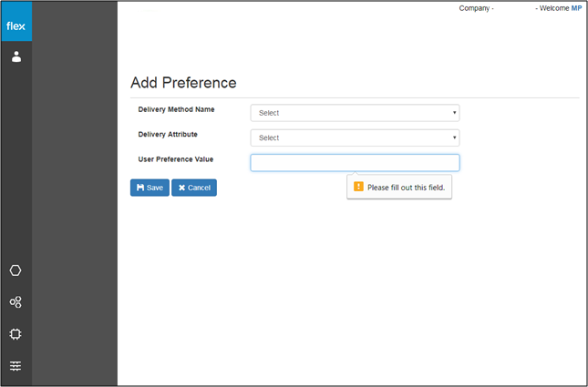Screen dimensions: 588x387
Task: Open the connected circles icon in sidebar
Action: (15, 302)
